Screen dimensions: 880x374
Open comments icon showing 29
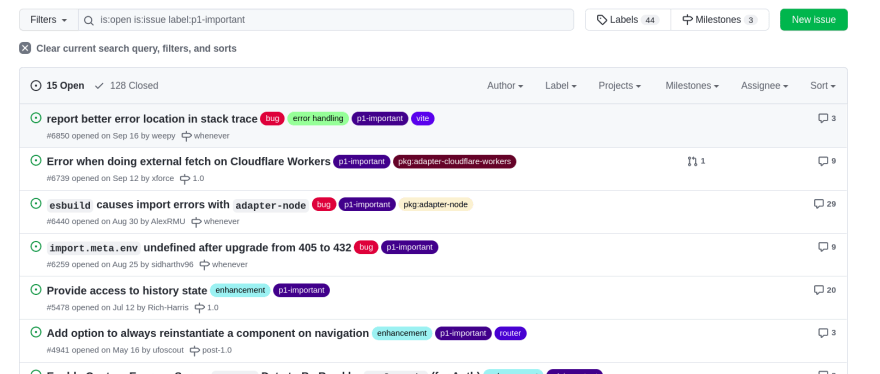tap(825, 204)
